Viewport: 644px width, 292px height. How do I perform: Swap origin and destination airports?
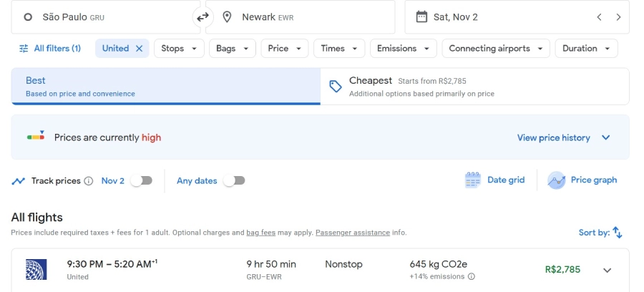[x=203, y=16]
